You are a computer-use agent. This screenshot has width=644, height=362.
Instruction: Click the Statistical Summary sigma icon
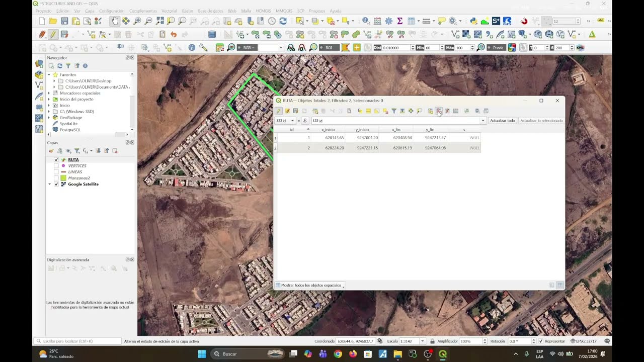[400, 21]
